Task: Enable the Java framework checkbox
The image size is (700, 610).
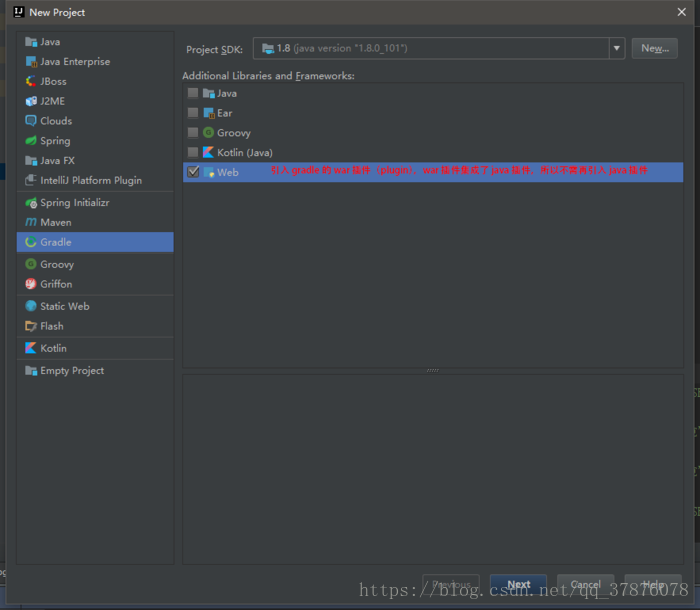Action: point(193,93)
